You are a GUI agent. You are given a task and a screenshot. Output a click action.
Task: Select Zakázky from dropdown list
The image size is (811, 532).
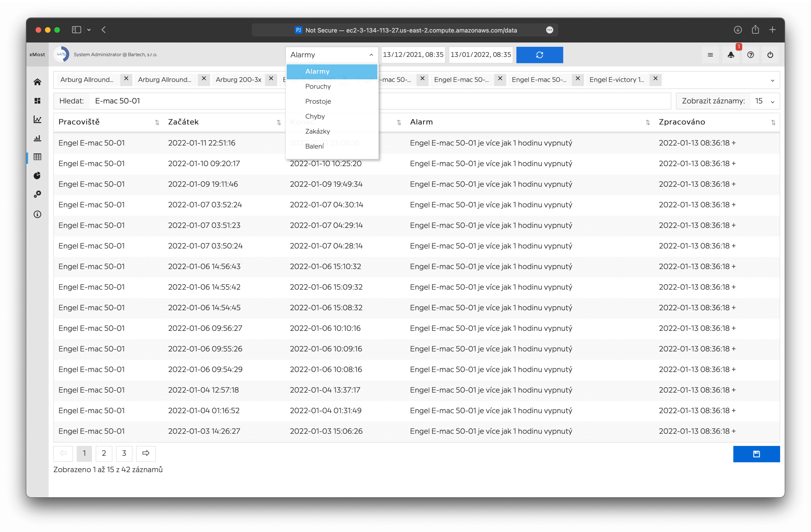point(332,131)
